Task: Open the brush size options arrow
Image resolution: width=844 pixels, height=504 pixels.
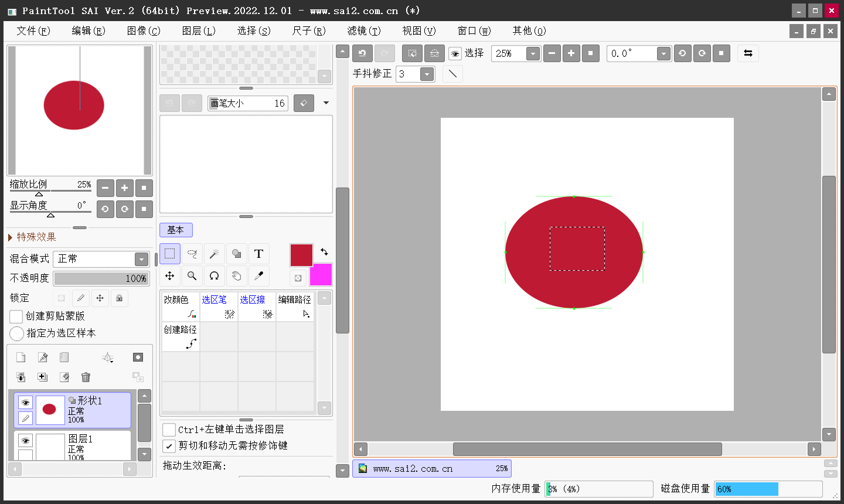Action: (326, 103)
